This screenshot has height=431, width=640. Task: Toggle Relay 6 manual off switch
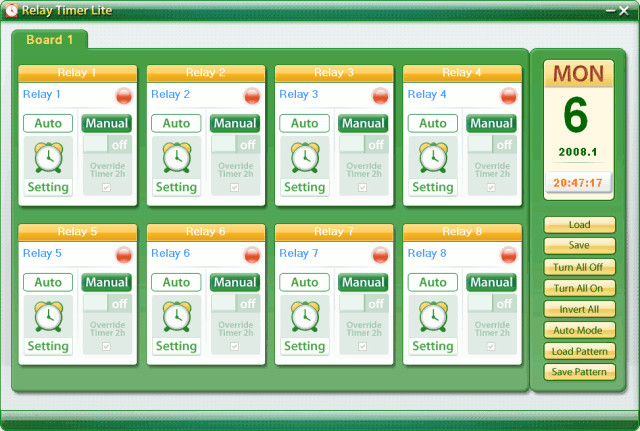[236, 303]
